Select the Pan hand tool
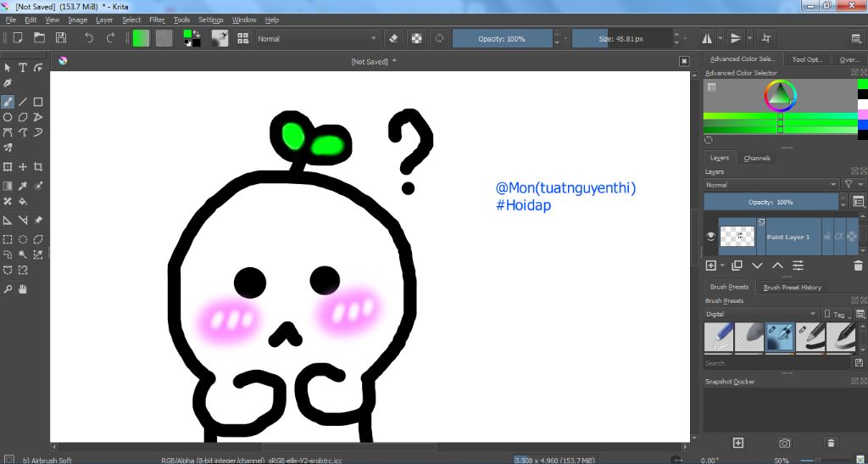This screenshot has height=464, width=868. pyautogui.click(x=23, y=289)
